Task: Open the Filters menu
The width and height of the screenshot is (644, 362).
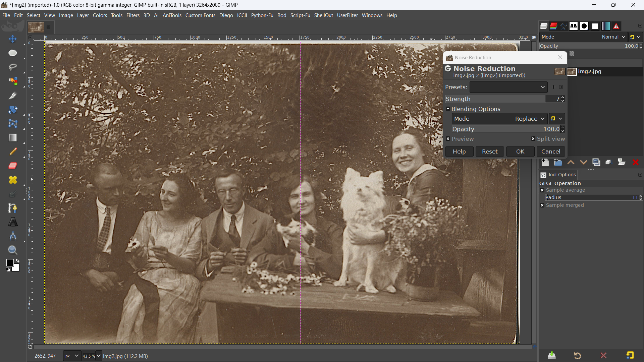Action: pyautogui.click(x=133, y=15)
